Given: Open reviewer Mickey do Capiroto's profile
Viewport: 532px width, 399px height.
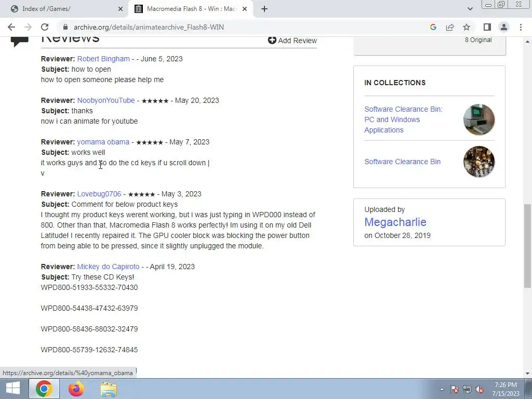Looking at the screenshot, I should 108,267.
